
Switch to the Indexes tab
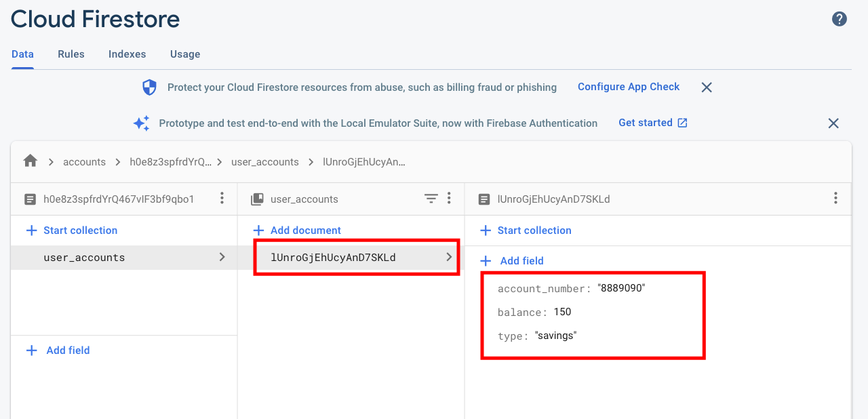pyautogui.click(x=127, y=54)
